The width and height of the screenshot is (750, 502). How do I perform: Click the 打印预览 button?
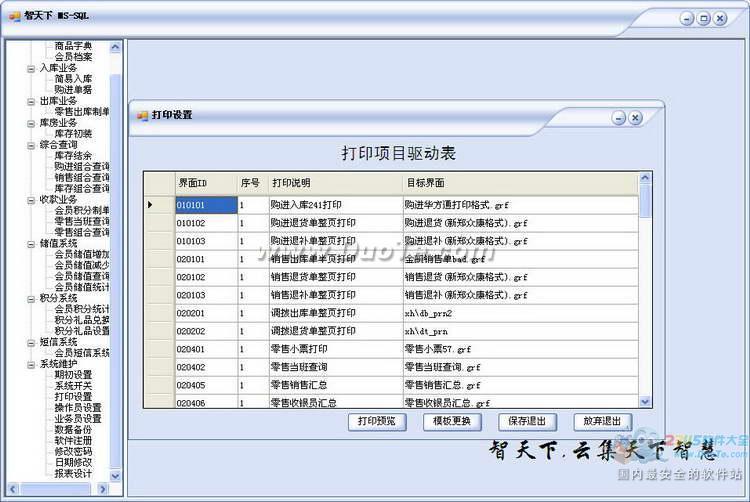378,421
